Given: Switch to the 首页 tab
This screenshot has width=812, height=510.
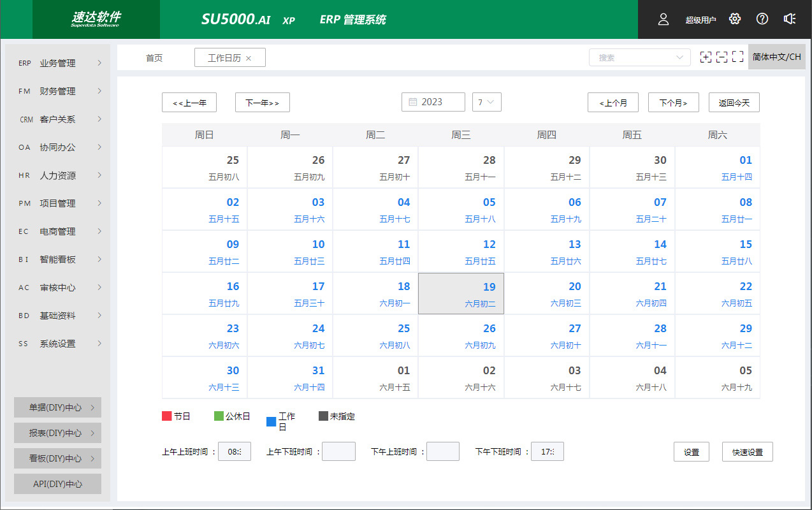Looking at the screenshot, I should tap(154, 58).
